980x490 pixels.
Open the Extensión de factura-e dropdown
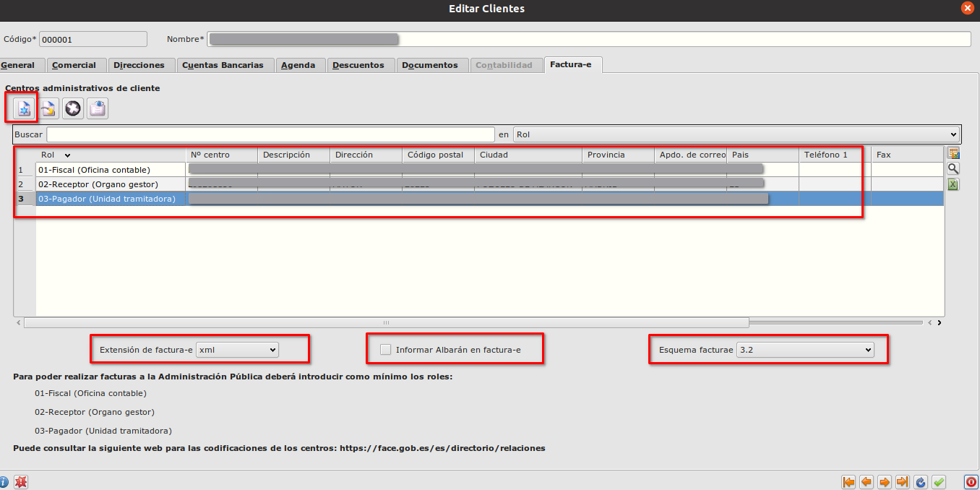(x=238, y=350)
